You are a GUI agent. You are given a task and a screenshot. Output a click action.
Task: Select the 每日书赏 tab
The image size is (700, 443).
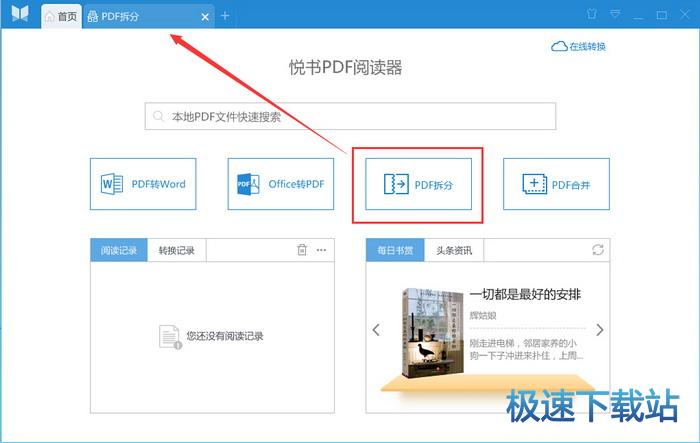tap(395, 250)
